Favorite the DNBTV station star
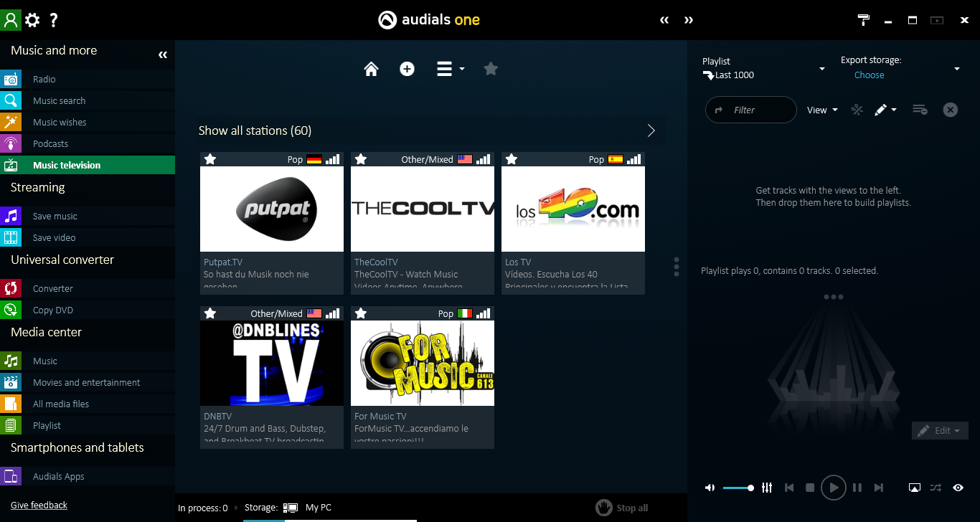 [210, 313]
